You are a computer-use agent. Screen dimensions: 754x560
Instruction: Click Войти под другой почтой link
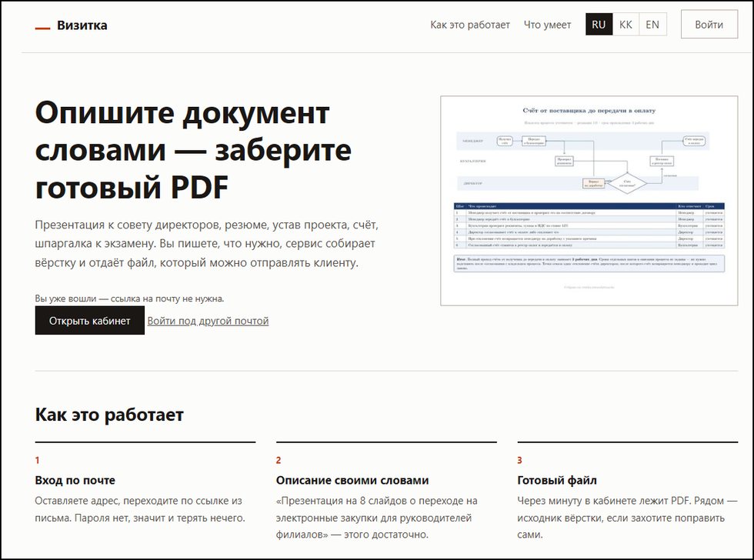click(208, 321)
